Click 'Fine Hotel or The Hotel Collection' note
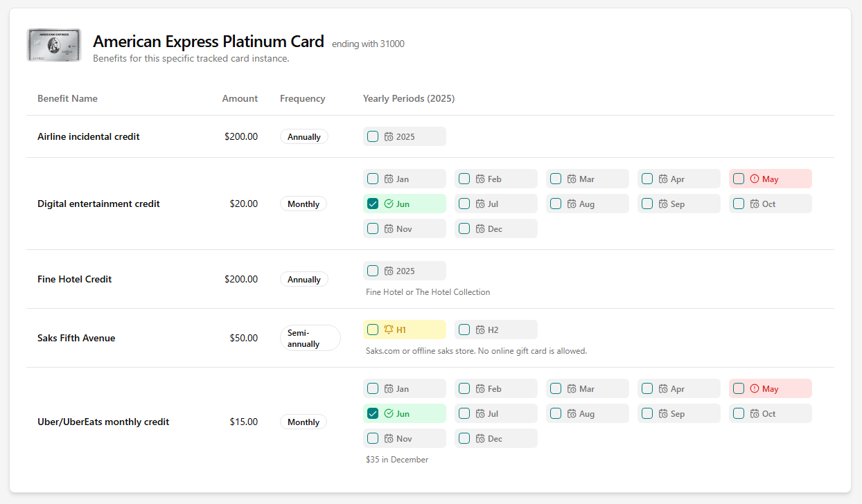862x504 pixels. pyautogui.click(x=428, y=292)
